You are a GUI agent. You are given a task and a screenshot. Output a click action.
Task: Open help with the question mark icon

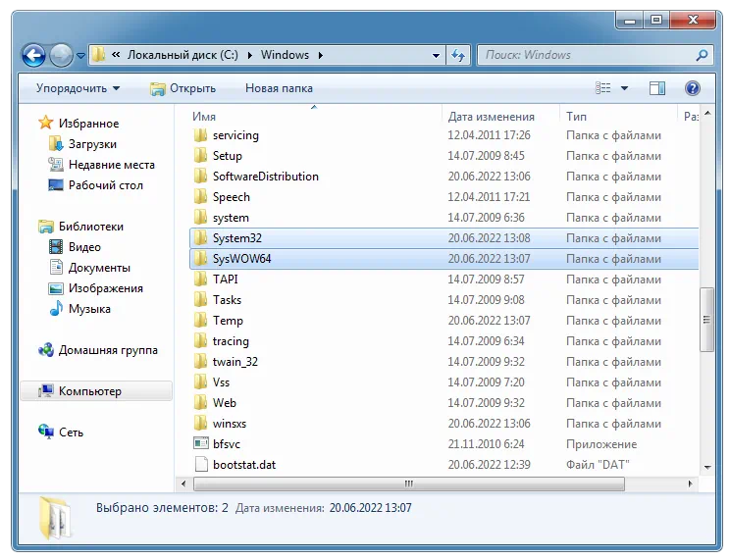coord(693,88)
